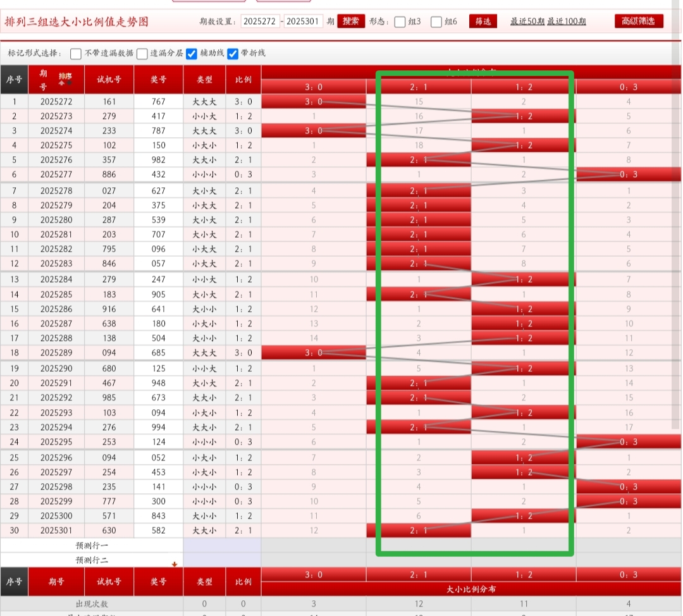Toggle the 不带遗漏数据 checkbox
Screen dimensions: 683x616
[76, 54]
